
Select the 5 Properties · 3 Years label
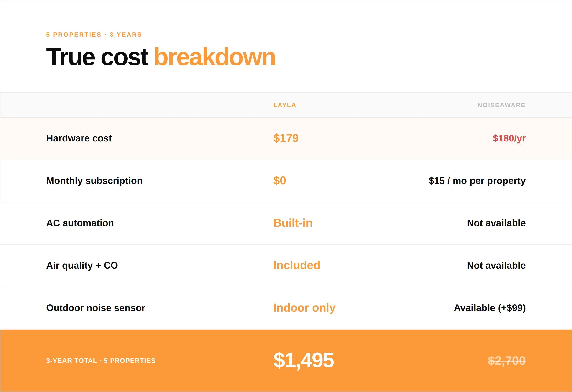[94, 35]
